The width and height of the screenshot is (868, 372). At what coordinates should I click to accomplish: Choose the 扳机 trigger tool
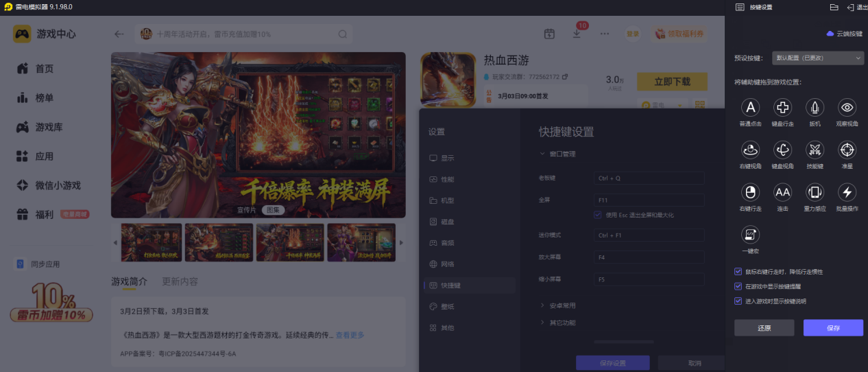point(815,107)
